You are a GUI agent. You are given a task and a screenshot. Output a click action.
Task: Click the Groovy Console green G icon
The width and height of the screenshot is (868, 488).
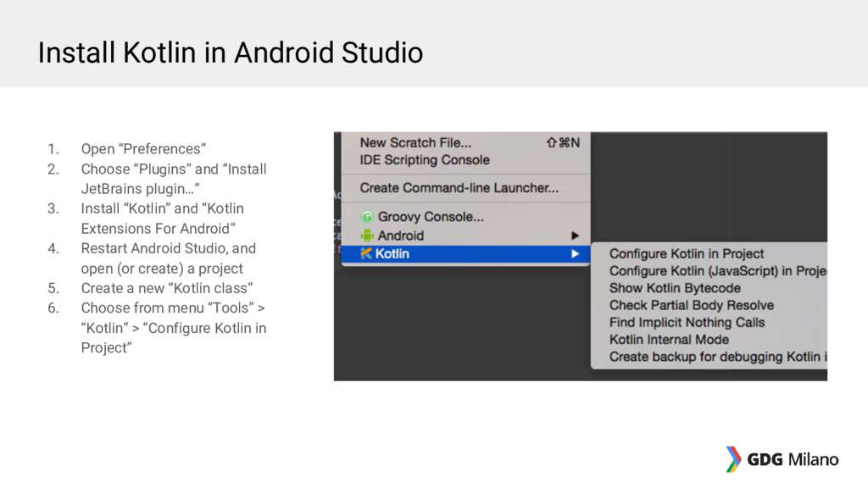tap(366, 217)
